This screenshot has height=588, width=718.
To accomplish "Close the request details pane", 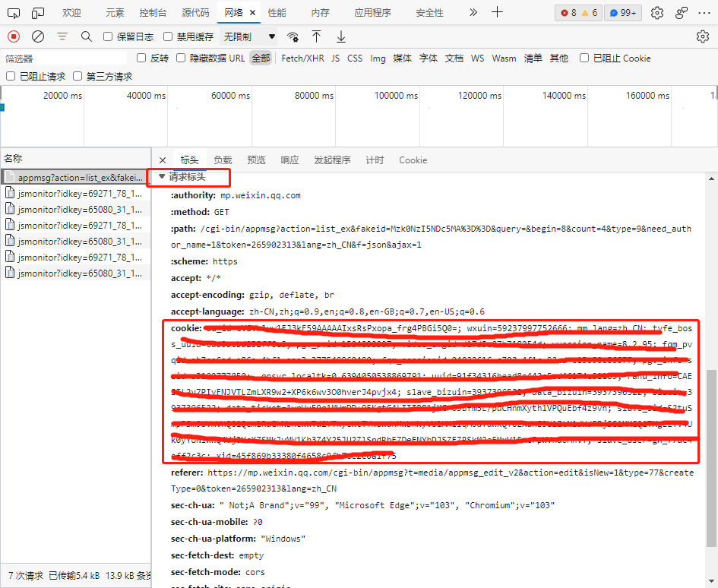I will (x=163, y=160).
